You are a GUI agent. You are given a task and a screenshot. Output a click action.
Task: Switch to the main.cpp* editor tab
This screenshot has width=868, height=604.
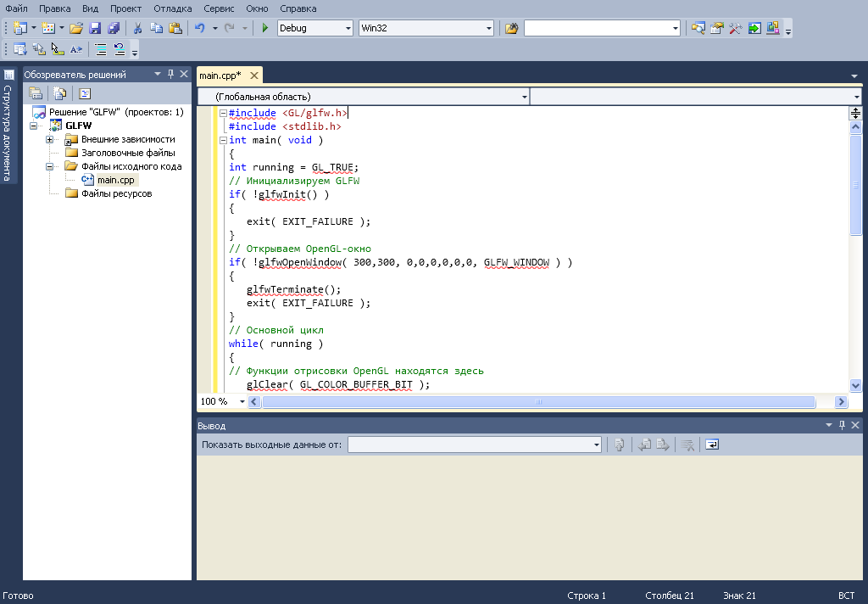220,75
